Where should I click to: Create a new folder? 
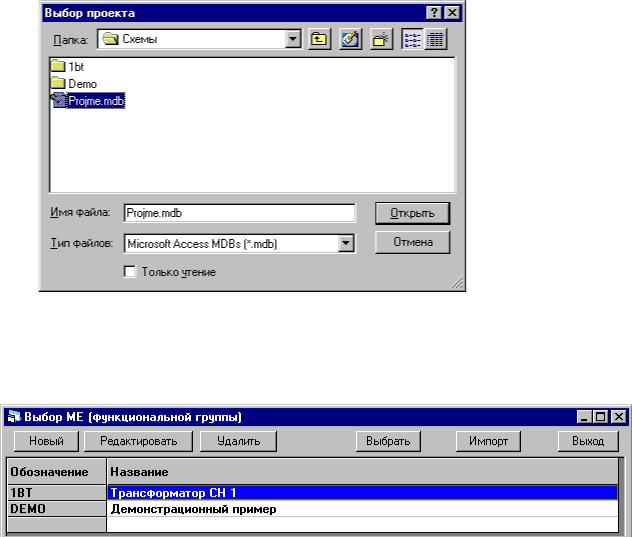tap(380, 39)
